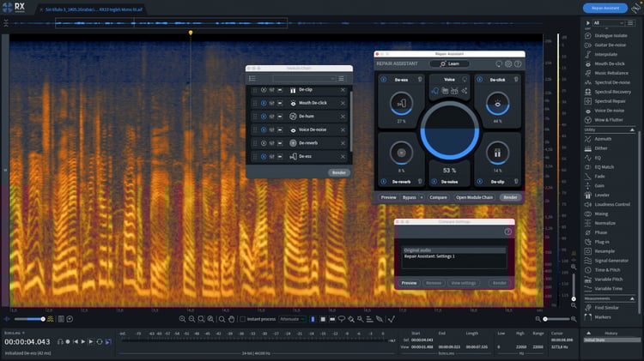Viewport: 644px width, 361px height.
Task: Collapse the Utility section
Action: coord(632,130)
